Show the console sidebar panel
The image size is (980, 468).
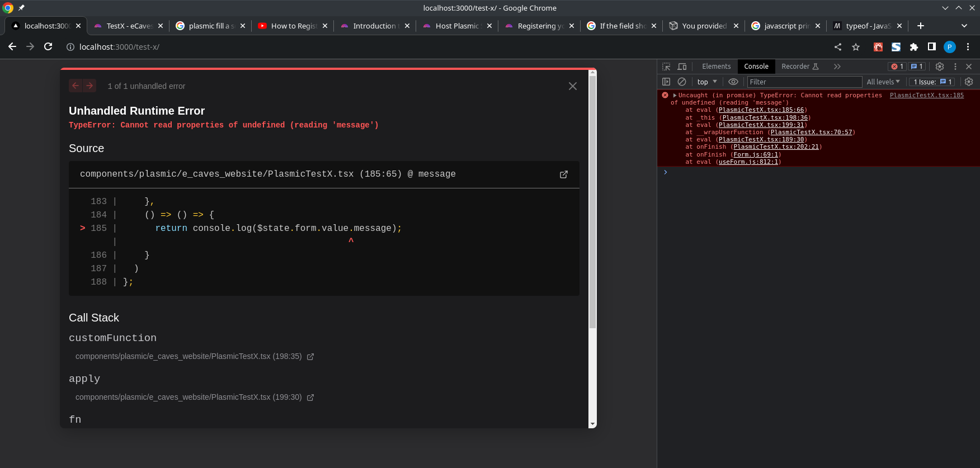point(666,82)
